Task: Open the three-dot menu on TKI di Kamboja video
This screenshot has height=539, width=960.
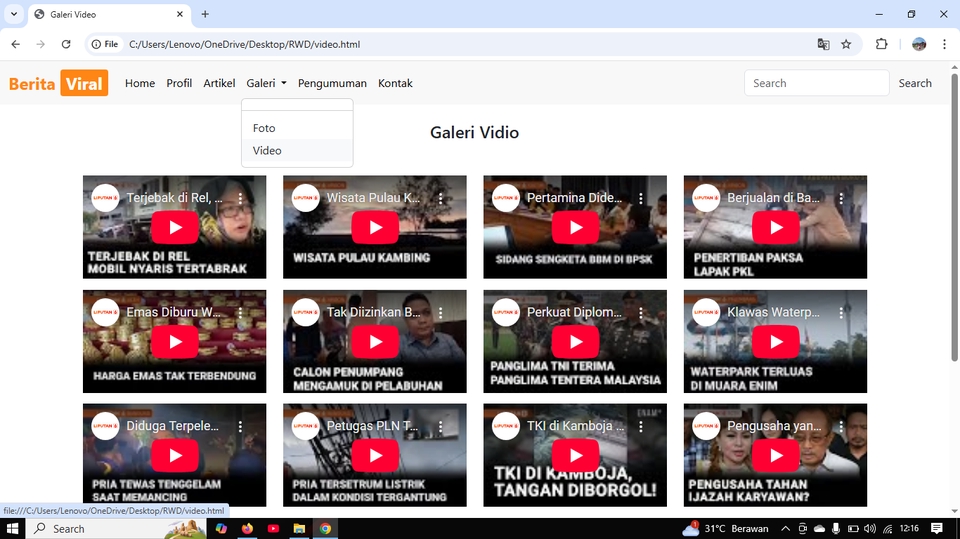Action: coord(641,426)
